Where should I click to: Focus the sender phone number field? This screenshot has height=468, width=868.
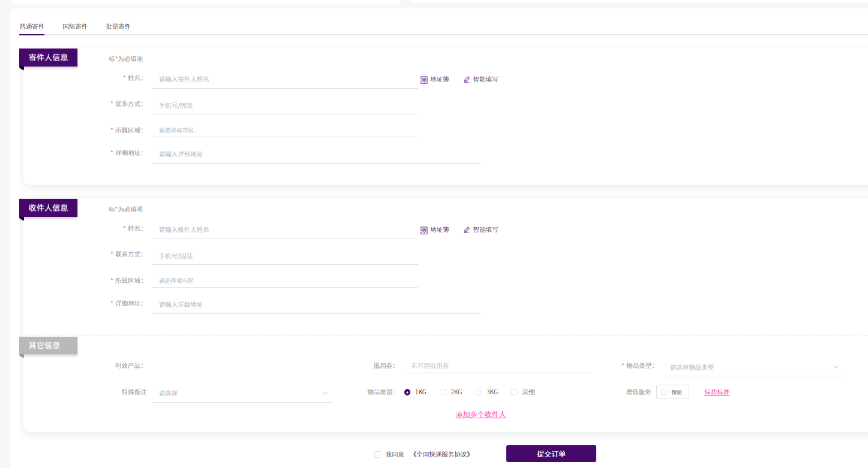(285, 105)
